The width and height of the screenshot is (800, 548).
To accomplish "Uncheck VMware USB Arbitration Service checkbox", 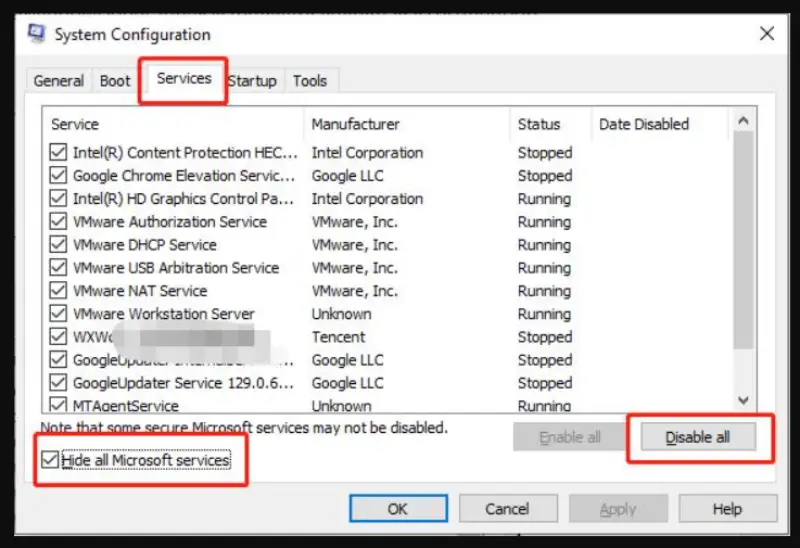I will tap(58, 267).
